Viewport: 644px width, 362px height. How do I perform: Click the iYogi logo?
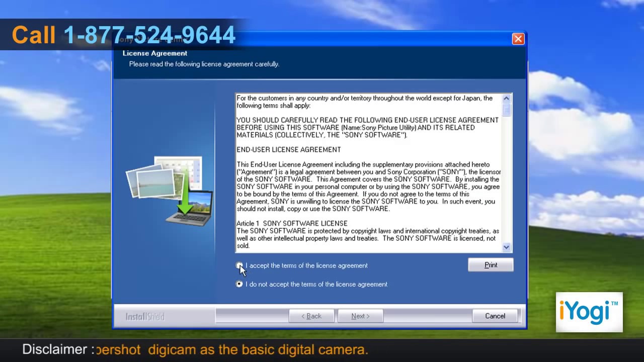589,312
